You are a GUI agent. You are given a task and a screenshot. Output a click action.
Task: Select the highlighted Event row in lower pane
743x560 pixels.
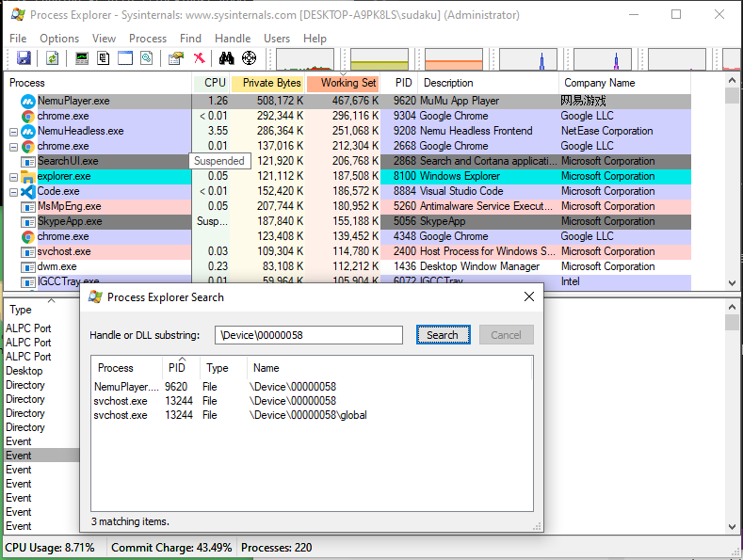point(41,456)
